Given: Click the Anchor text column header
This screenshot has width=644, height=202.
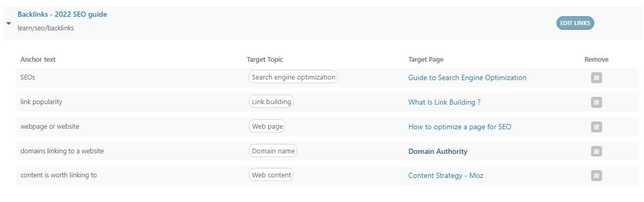Looking at the screenshot, I should (38, 60).
